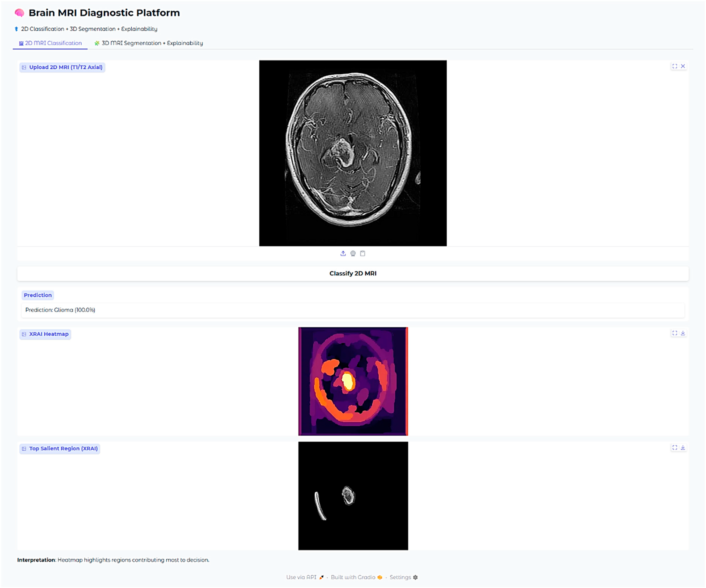Remove the uploaded MRI image

[683, 66]
